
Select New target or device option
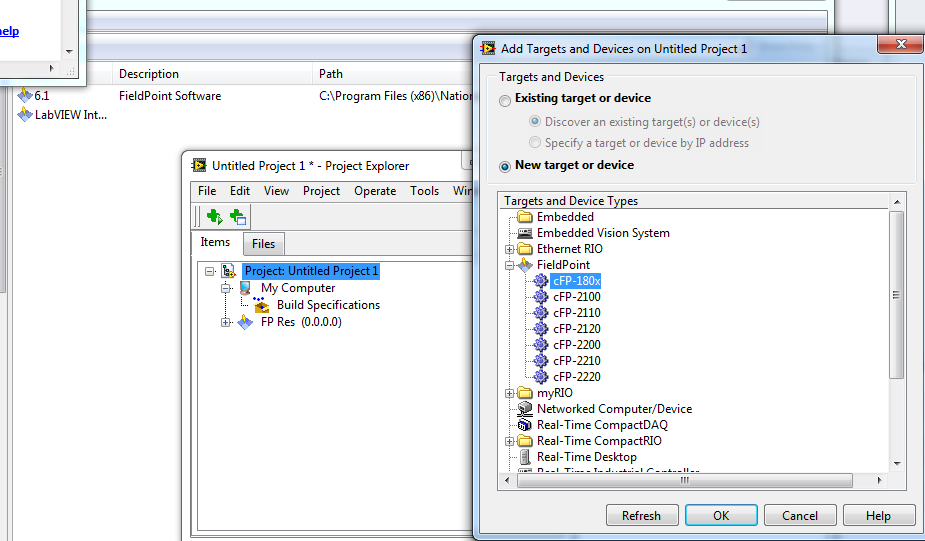[504, 166]
